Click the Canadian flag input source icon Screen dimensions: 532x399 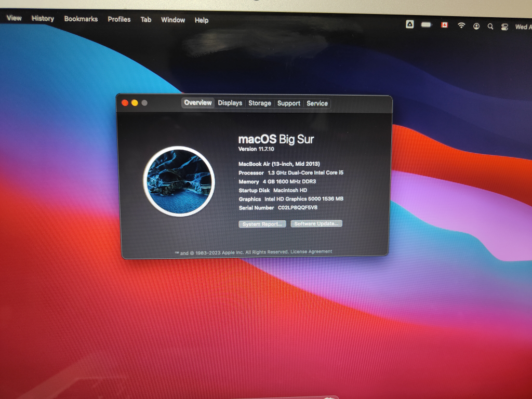[444, 25]
